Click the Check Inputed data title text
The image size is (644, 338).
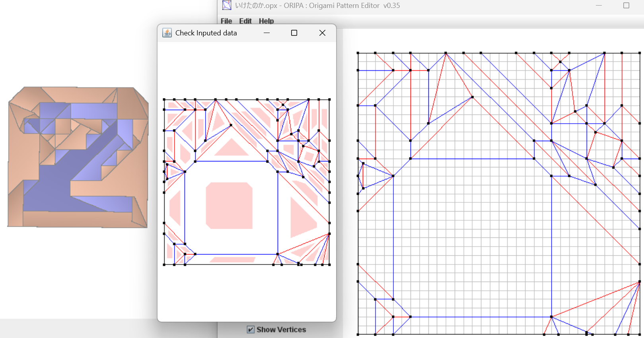(206, 33)
